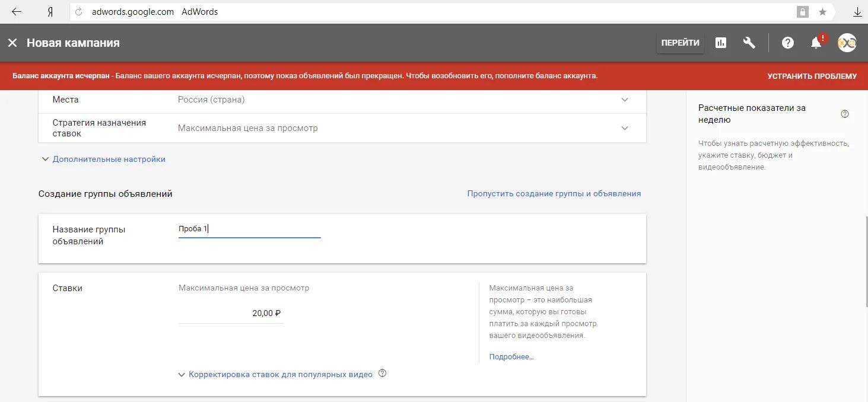Click 'Россия (страна)' location value
This screenshot has width=868, height=402.
click(x=211, y=100)
